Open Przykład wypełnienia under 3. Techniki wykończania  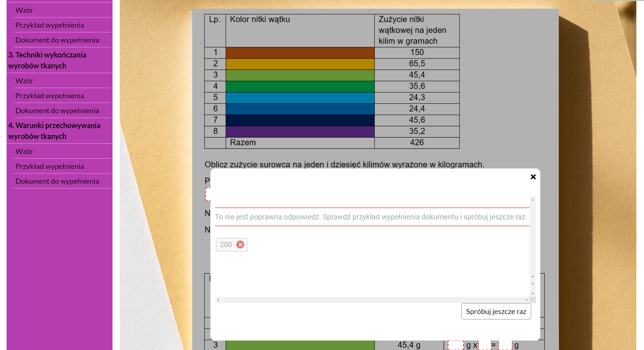coord(50,96)
